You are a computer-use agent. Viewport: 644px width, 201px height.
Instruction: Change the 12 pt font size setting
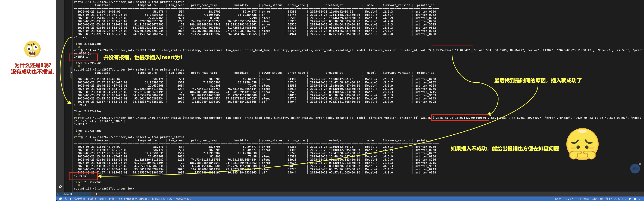558,199
